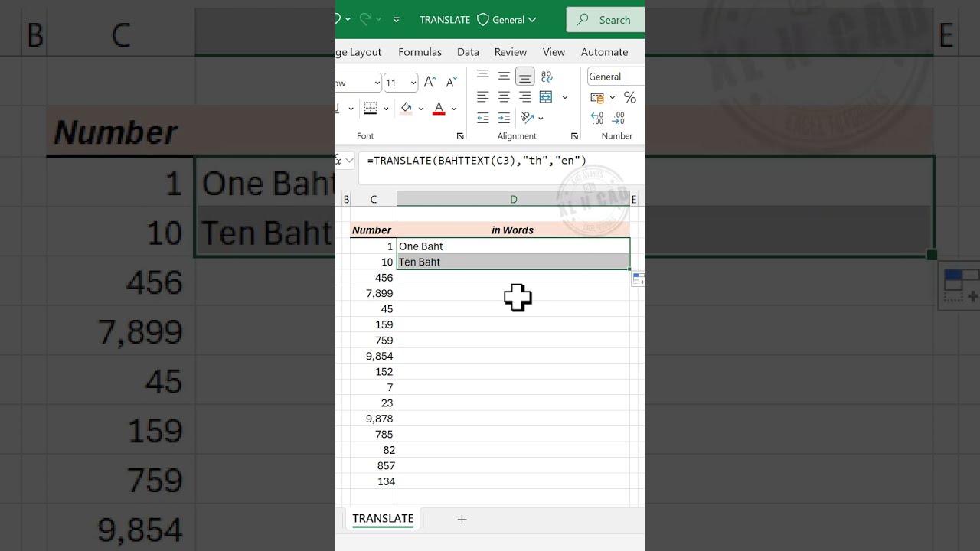Screen dimensions: 980x551
Task: Open the View ribbon tab
Action: click(x=554, y=52)
